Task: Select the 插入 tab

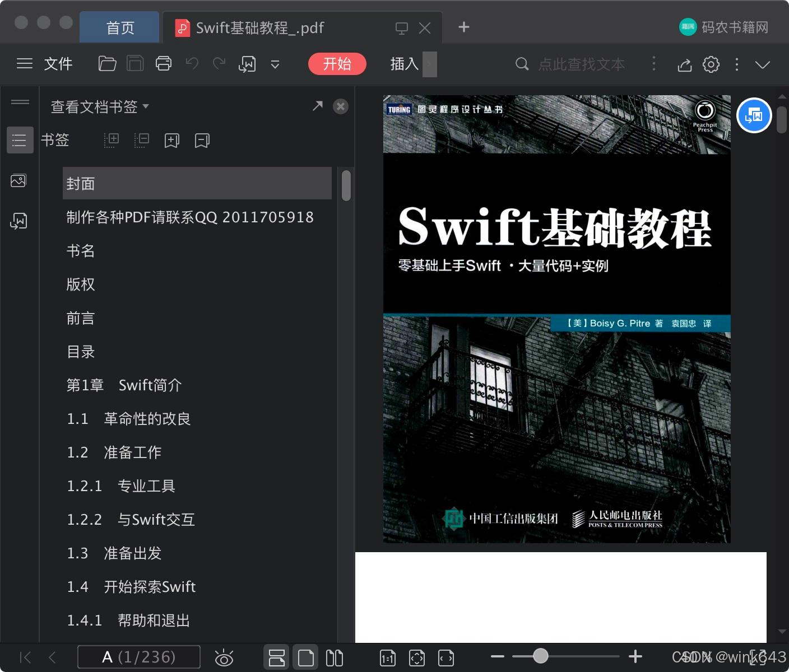Action: point(405,64)
